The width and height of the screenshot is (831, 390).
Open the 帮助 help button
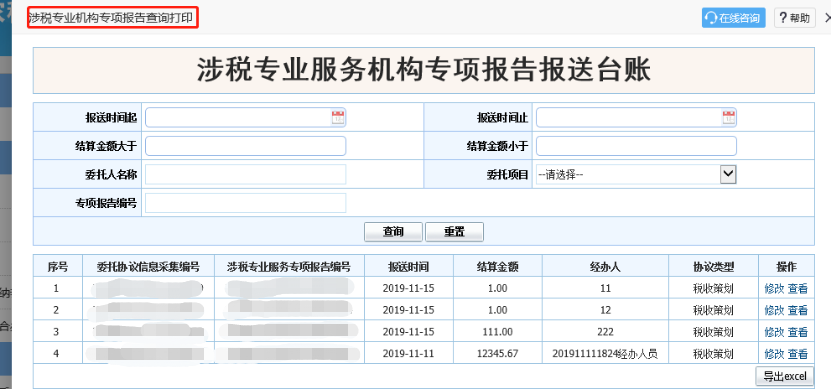[x=794, y=18]
